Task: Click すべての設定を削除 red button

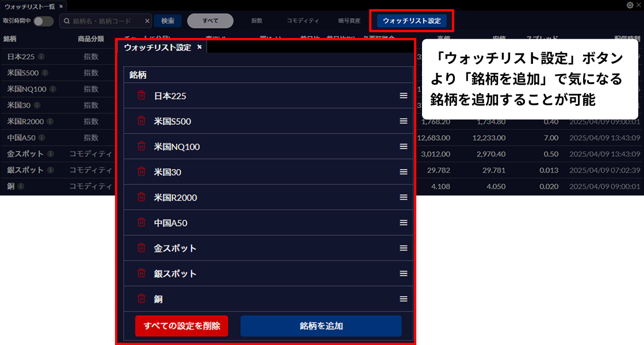Action: pyautogui.click(x=182, y=325)
